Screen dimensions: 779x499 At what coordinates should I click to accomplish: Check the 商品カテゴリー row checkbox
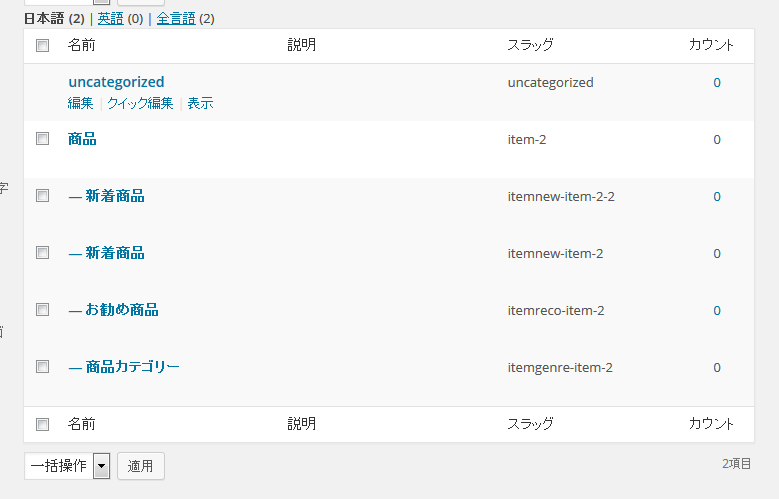pyautogui.click(x=43, y=367)
